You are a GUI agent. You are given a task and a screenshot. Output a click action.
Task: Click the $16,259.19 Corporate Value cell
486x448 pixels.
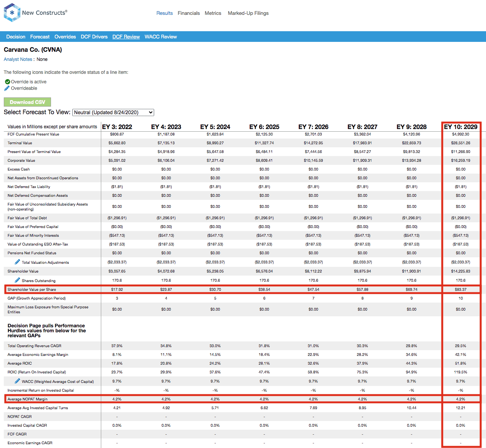461,161
